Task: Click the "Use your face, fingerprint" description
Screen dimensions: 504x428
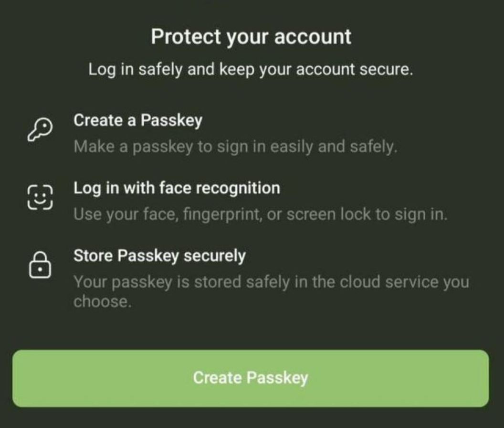Action: (260, 214)
